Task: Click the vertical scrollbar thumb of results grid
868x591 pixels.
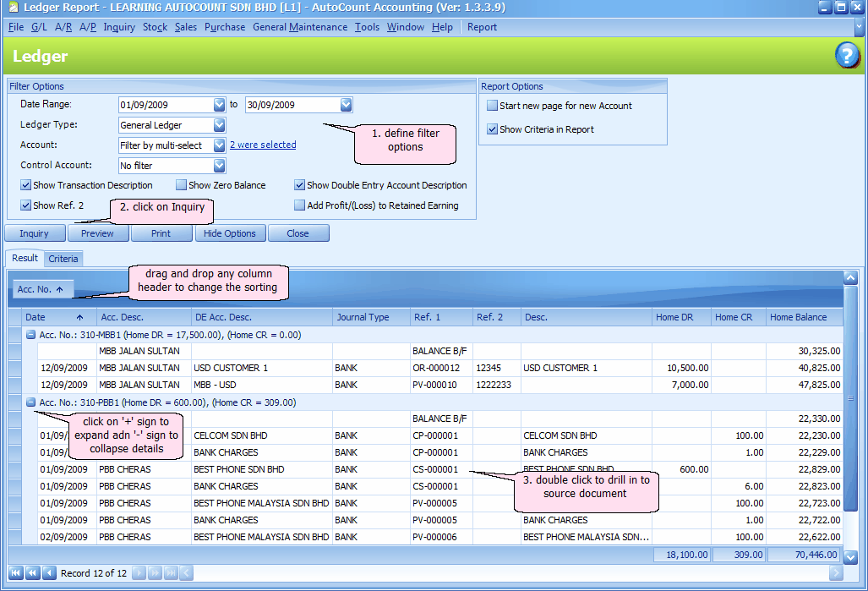Action: 850,398
